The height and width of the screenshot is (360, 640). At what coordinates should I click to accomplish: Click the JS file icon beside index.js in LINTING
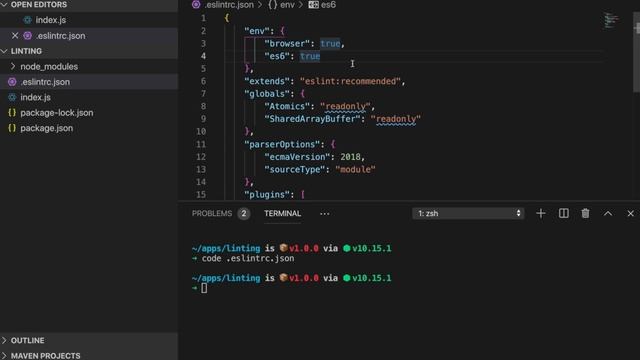click(x=12, y=98)
